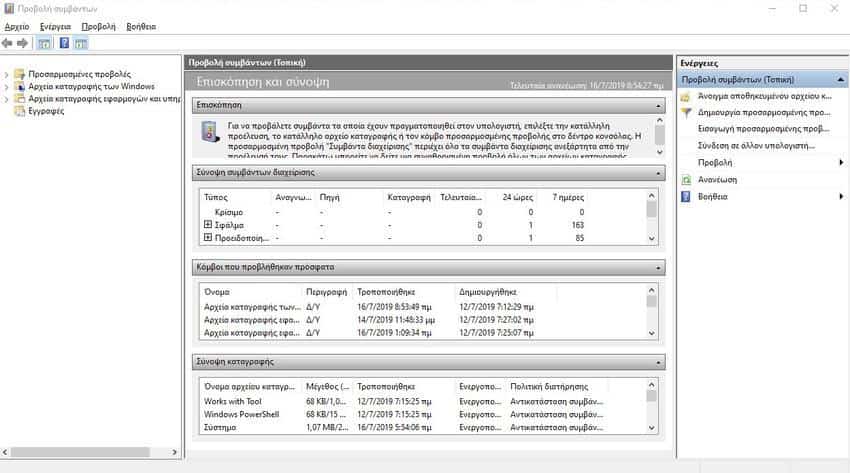
Task: Click recent nodes list scroll down arrow
Action: tap(652, 333)
